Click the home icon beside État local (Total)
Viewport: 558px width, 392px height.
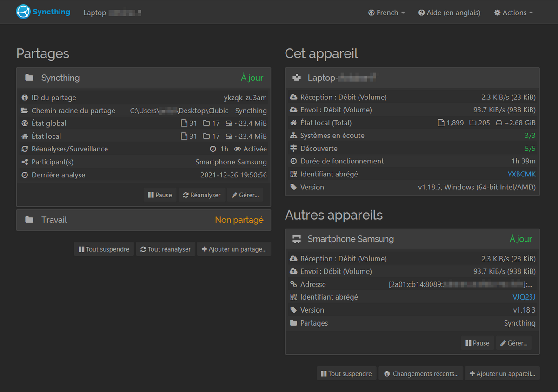(293, 123)
